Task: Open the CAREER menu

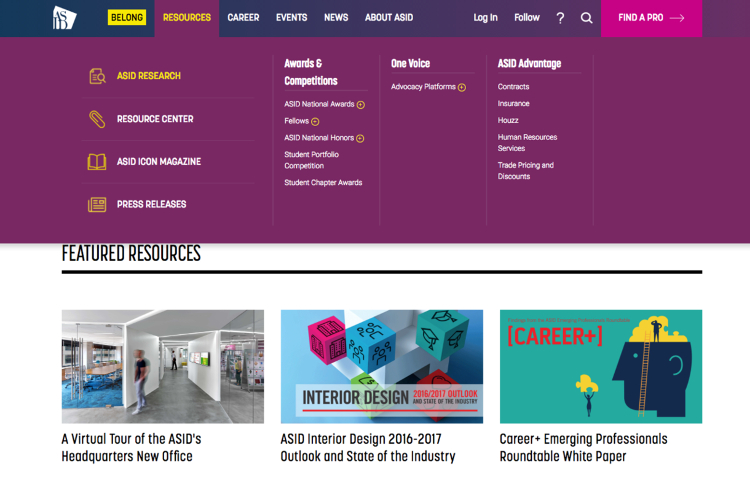Action: [x=243, y=18]
